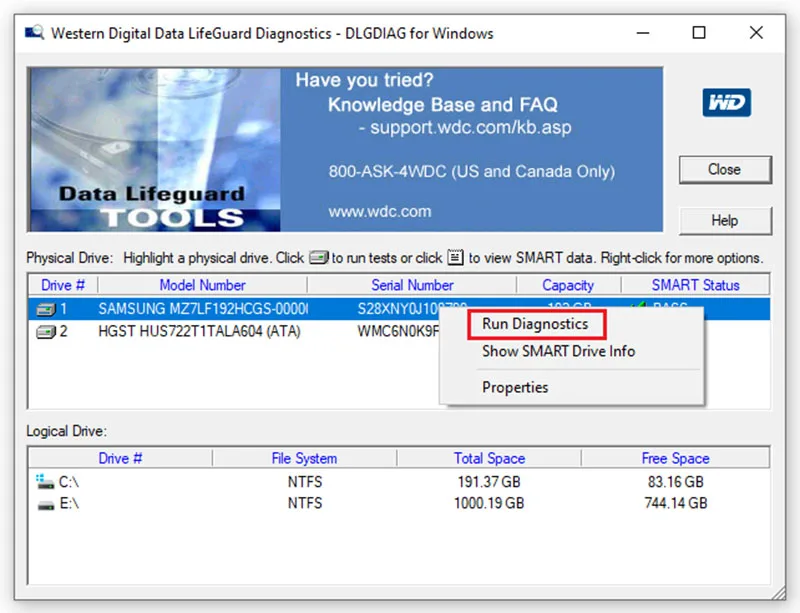Click Run Diagnostics in context menu

point(535,324)
